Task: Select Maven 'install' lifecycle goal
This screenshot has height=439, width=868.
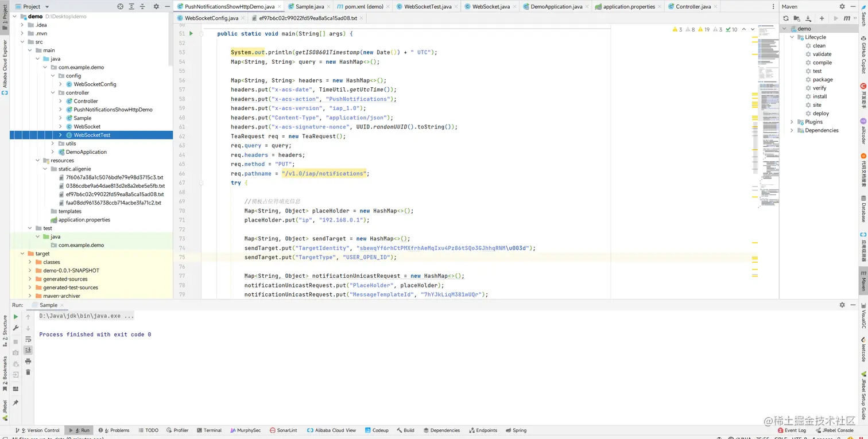Action: (x=819, y=96)
